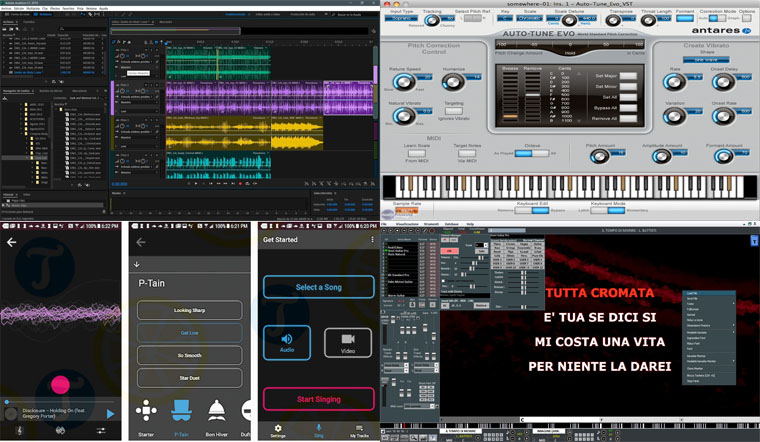Open the Archivo menu in Audition

coord(6,9)
